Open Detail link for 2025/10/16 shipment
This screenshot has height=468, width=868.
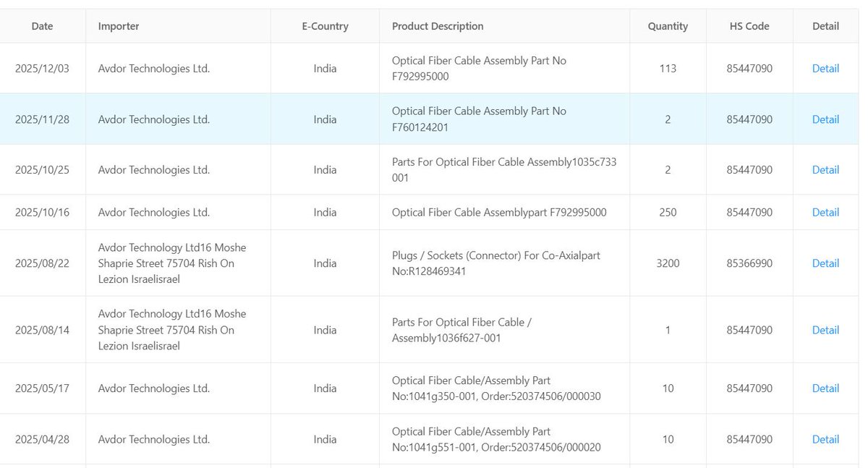coord(825,213)
